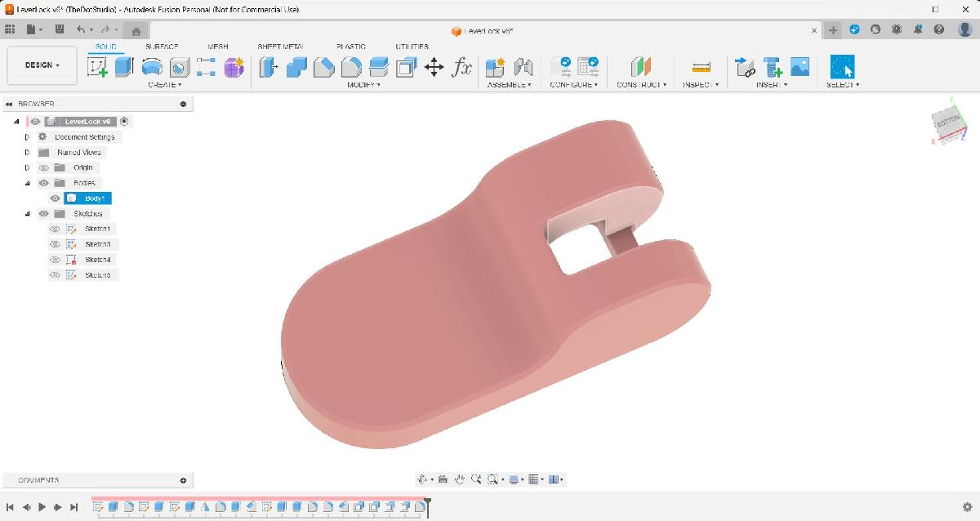This screenshot has width=980, height=521.
Task: Click the Measure tool under Inspect
Action: [x=701, y=67]
